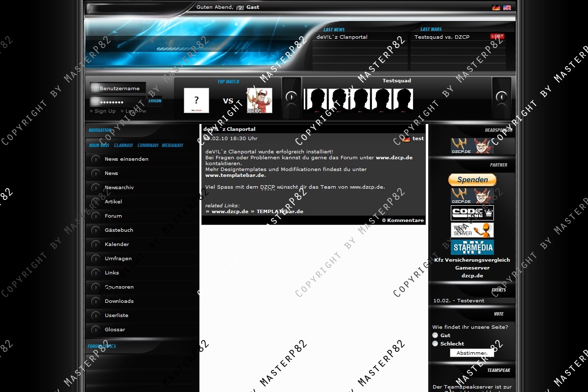Select the "Gut" vote option

[435, 335]
